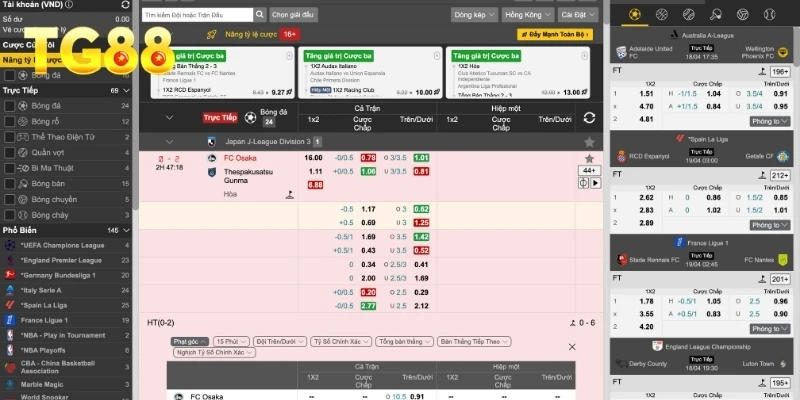Screen dimensions: 800x400
Task: Select the Phạt góc market tab
Action: 190,341
